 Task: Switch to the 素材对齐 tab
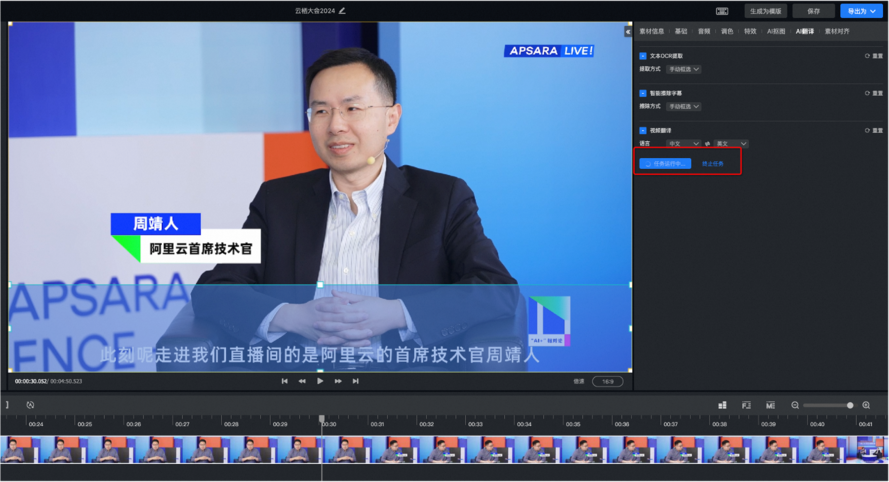tap(837, 32)
